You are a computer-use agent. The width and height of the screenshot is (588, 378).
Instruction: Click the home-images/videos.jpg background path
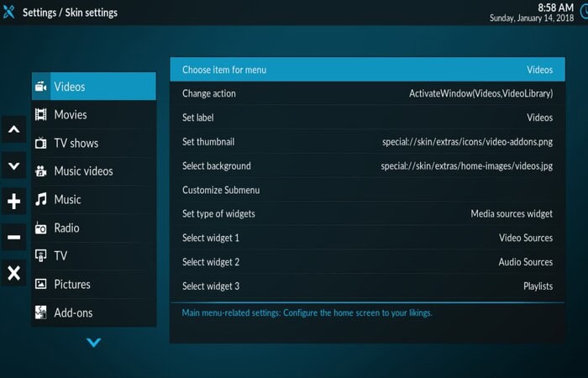coord(466,165)
